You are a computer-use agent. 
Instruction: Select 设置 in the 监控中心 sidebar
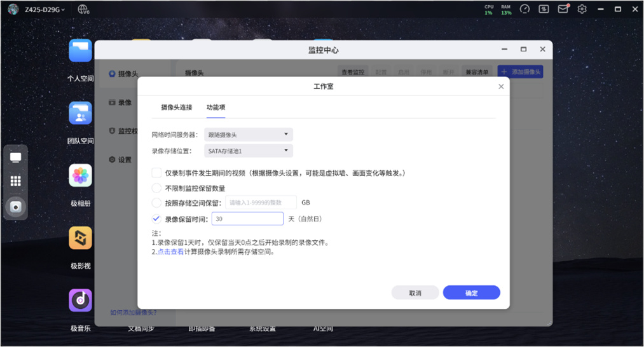pos(120,160)
